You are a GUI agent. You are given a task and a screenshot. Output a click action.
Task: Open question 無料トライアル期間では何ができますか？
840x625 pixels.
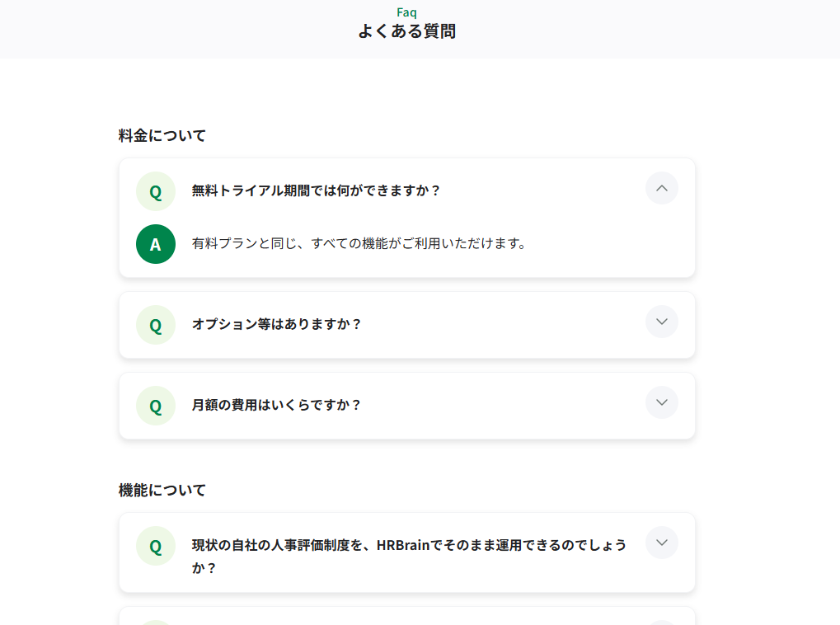coord(316,190)
